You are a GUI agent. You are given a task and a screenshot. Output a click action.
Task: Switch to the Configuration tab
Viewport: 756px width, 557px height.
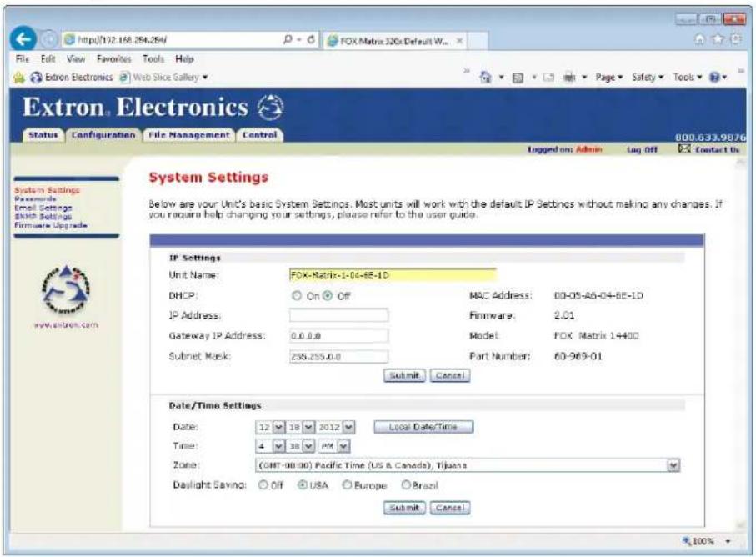(x=103, y=135)
